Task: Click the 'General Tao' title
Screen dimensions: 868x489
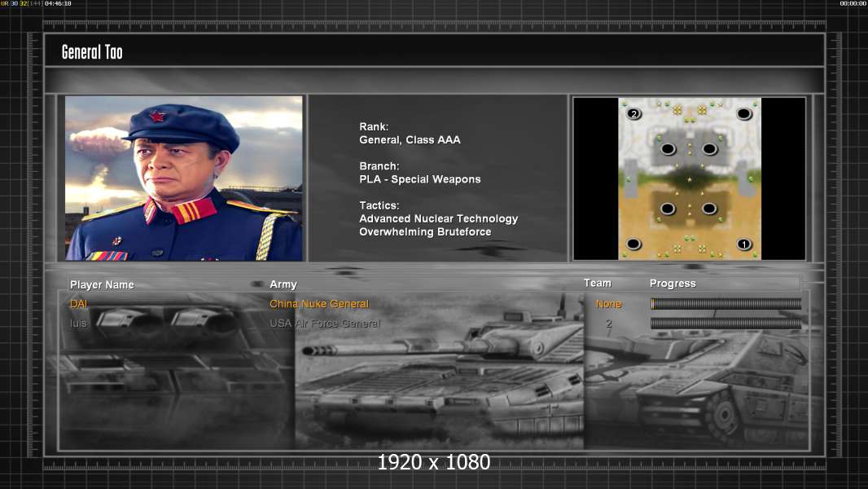Action: click(92, 52)
